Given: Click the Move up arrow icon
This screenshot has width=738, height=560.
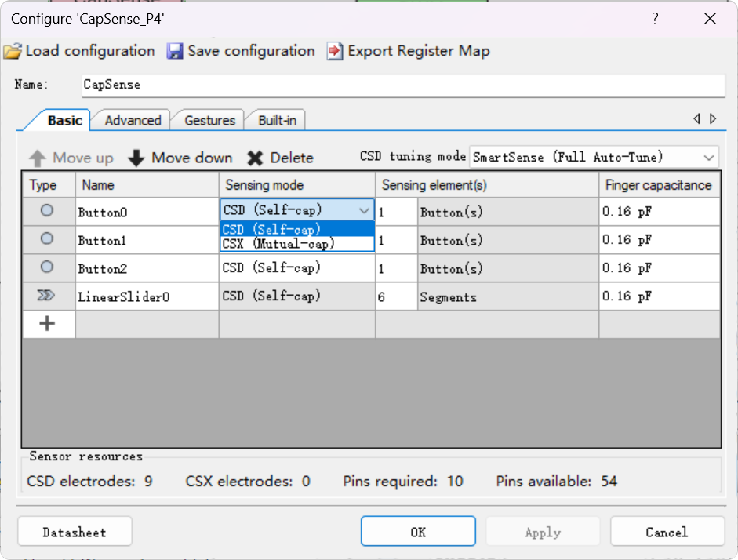Looking at the screenshot, I should click(x=38, y=158).
